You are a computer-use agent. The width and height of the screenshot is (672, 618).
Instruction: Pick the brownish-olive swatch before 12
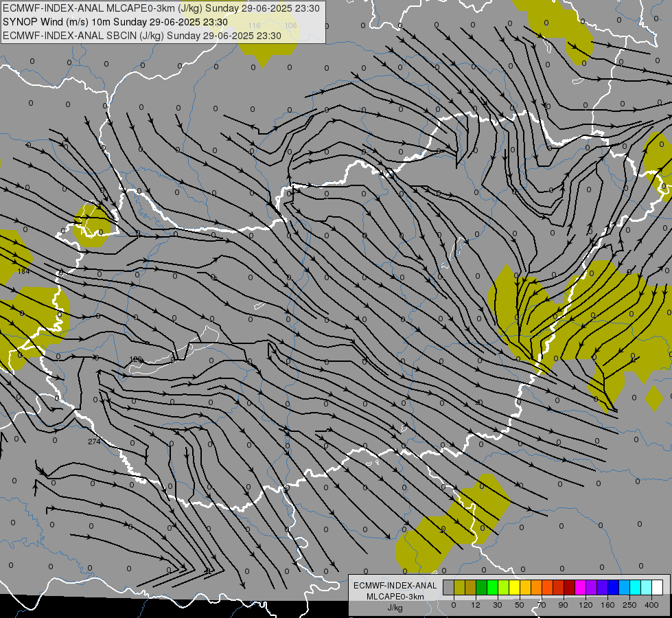coord(471,587)
